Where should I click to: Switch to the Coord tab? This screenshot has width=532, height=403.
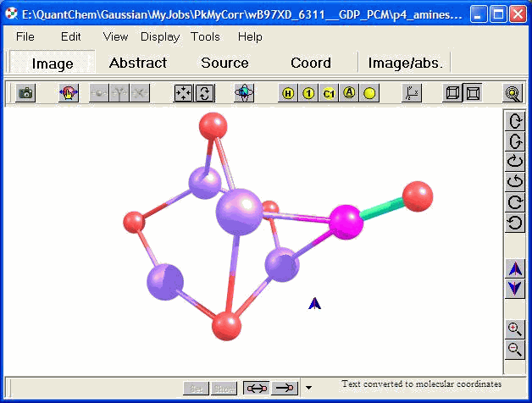[311, 63]
